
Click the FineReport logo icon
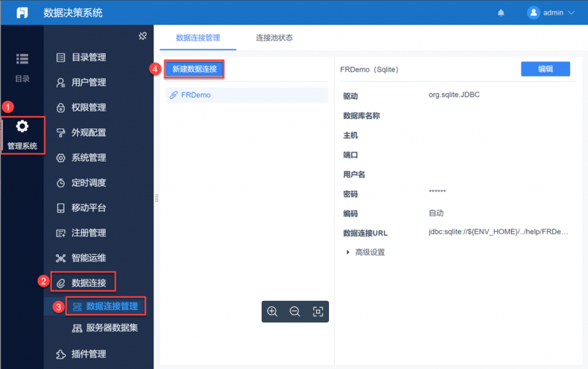(x=22, y=13)
